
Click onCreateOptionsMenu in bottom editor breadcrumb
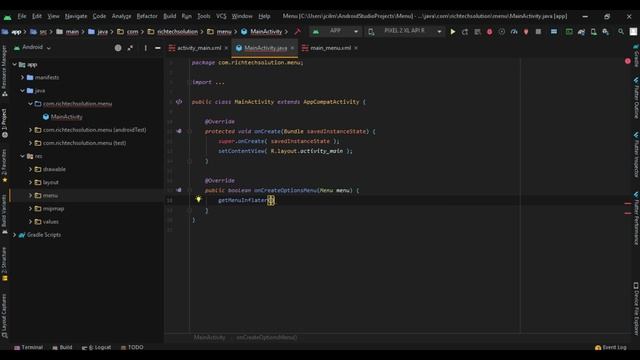267,338
